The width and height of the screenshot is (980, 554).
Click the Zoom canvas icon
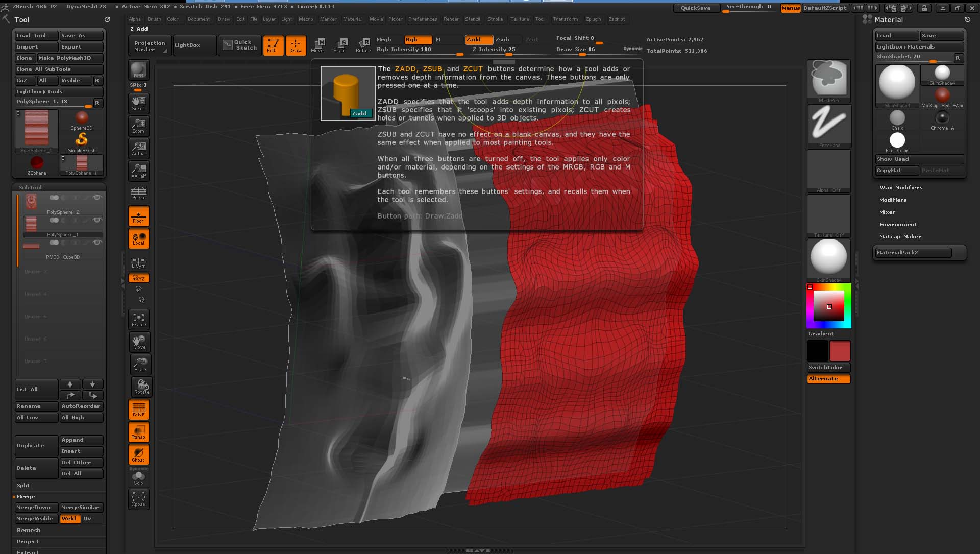click(x=138, y=126)
